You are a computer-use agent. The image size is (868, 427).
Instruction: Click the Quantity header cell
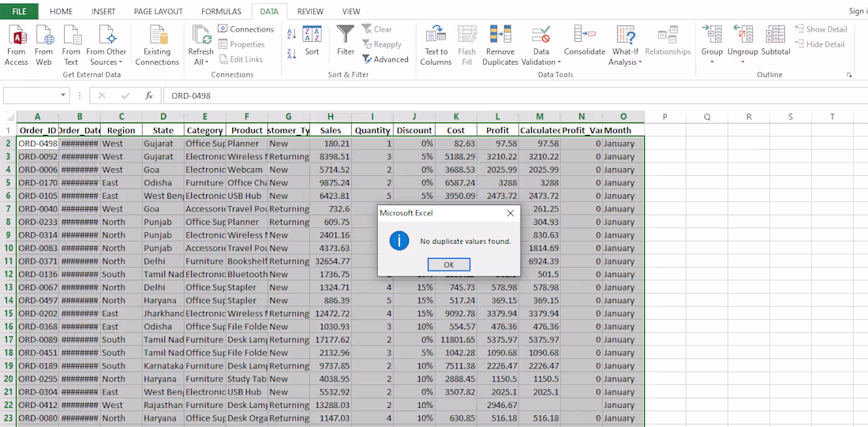[372, 130]
